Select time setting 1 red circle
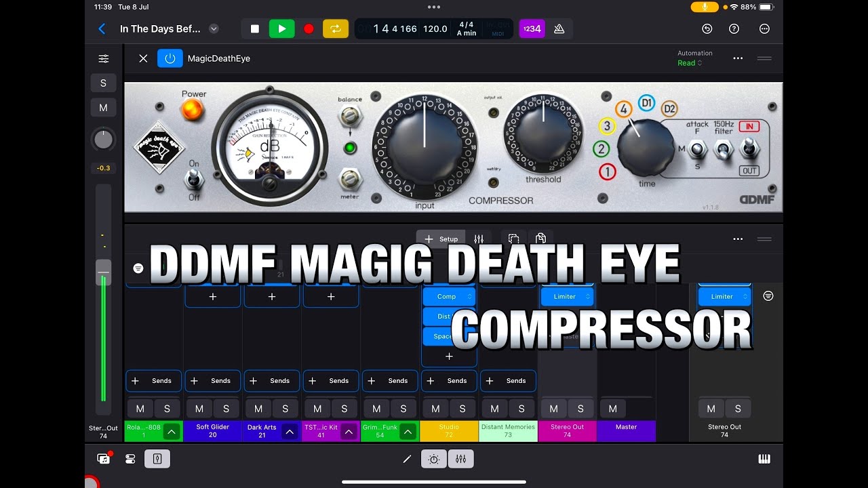868x488 pixels. pyautogui.click(x=607, y=172)
